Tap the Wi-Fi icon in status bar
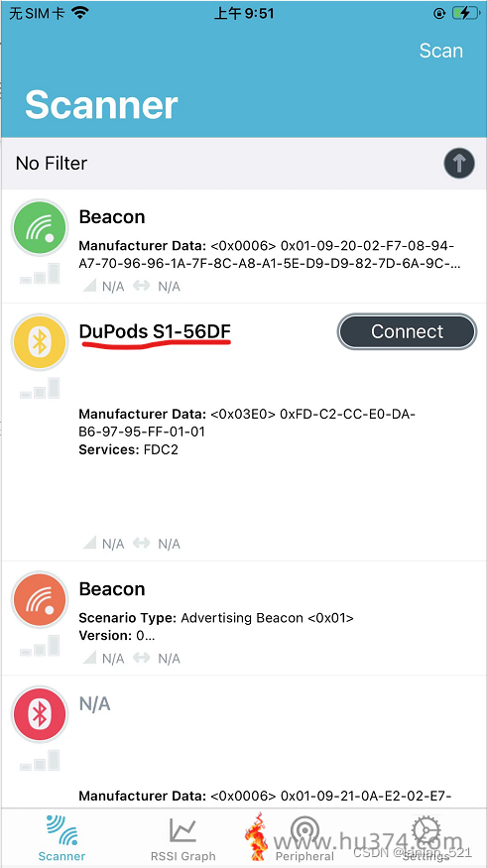This screenshot has width=487, height=868. [80, 13]
